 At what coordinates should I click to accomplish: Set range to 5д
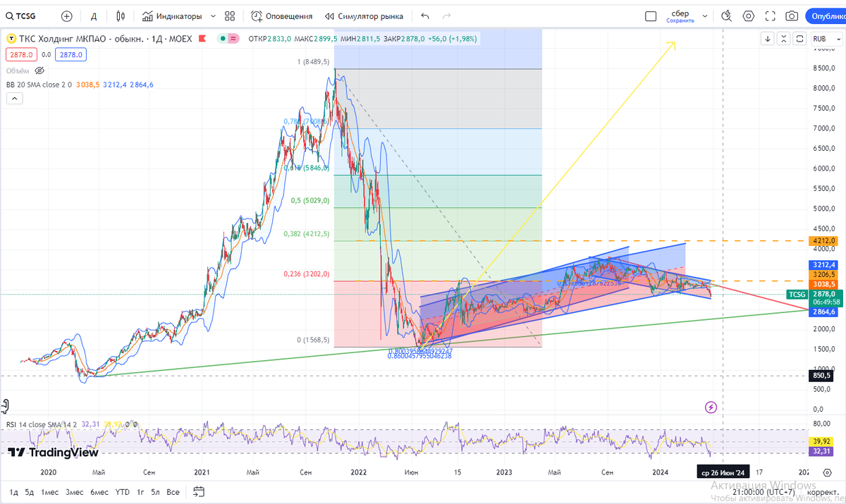point(29,492)
